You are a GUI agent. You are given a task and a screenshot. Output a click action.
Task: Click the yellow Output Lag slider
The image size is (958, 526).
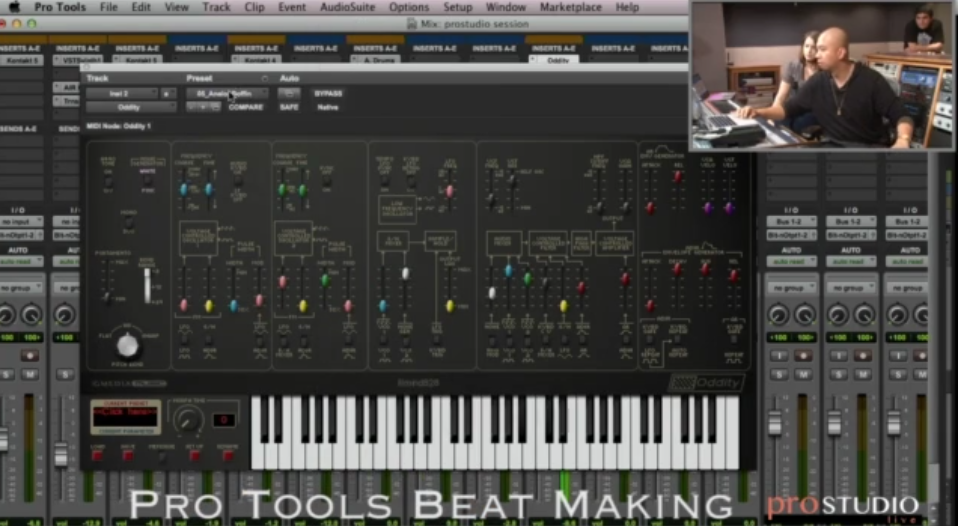click(450, 305)
